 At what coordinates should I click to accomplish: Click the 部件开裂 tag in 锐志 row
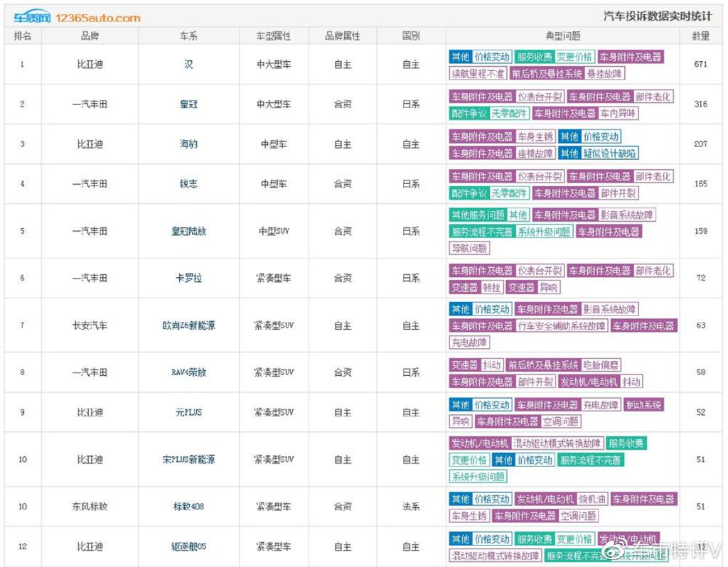[x=618, y=193]
